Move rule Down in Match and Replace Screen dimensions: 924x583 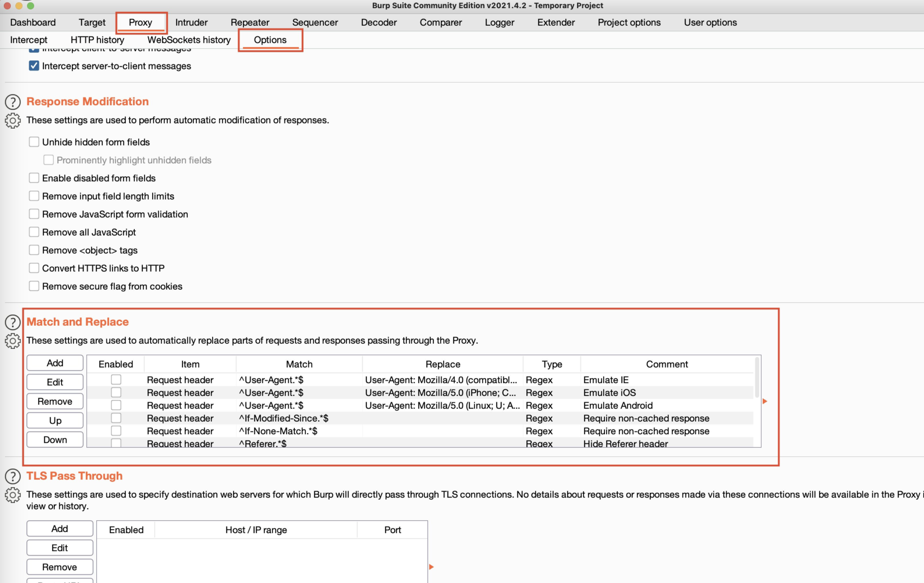click(55, 440)
